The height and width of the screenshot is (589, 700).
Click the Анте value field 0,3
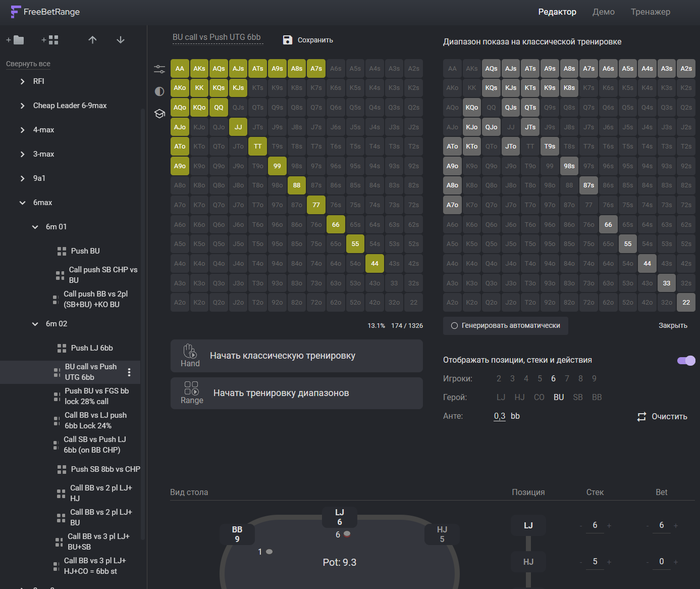pyautogui.click(x=500, y=416)
